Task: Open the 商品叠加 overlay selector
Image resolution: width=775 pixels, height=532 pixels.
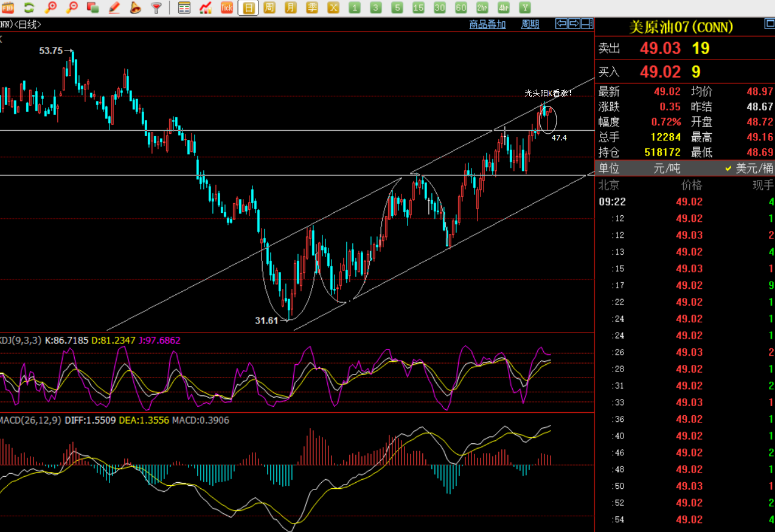Action: [x=487, y=24]
